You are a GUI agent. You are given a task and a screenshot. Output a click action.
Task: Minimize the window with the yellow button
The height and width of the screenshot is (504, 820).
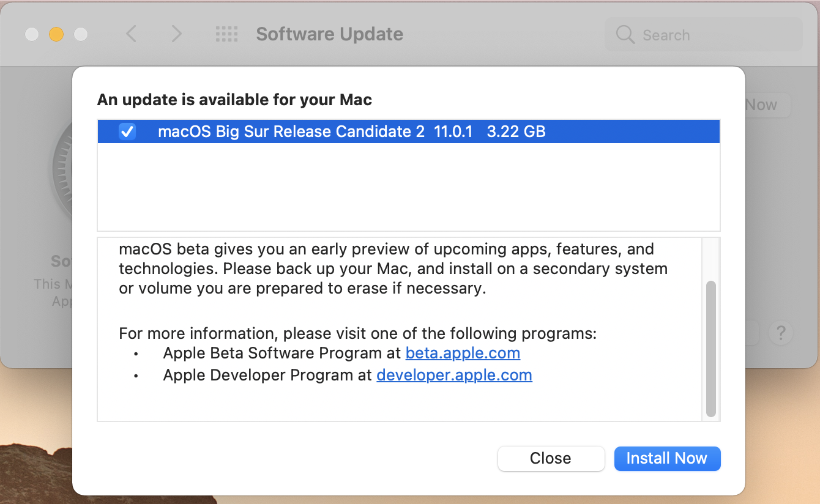[56, 34]
